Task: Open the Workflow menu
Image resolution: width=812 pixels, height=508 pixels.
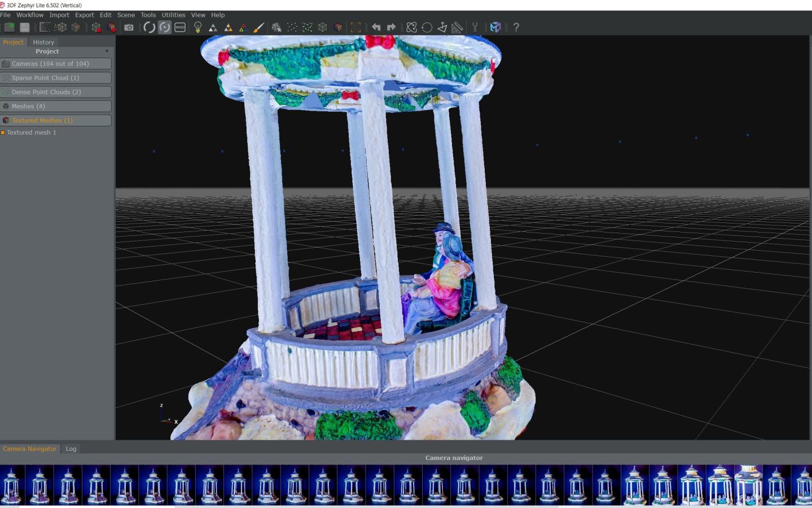Action: pos(30,15)
